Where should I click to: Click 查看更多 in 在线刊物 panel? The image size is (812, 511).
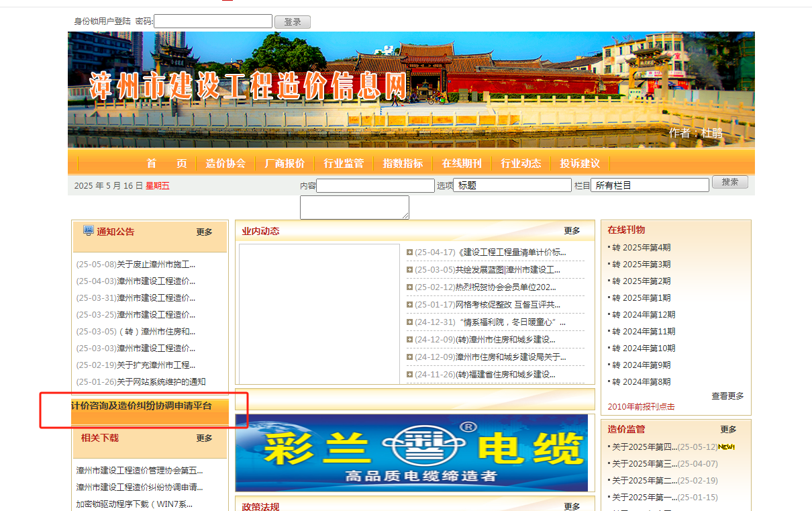coord(727,396)
